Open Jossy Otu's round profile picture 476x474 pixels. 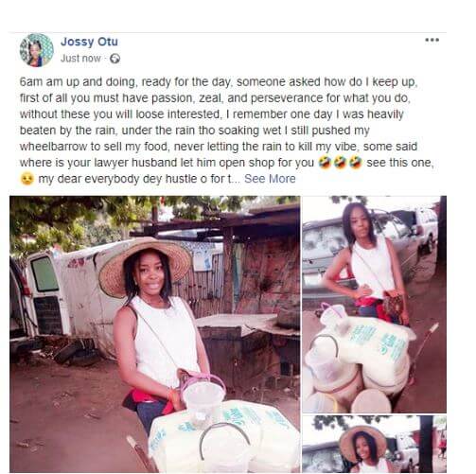pyautogui.click(x=37, y=50)
